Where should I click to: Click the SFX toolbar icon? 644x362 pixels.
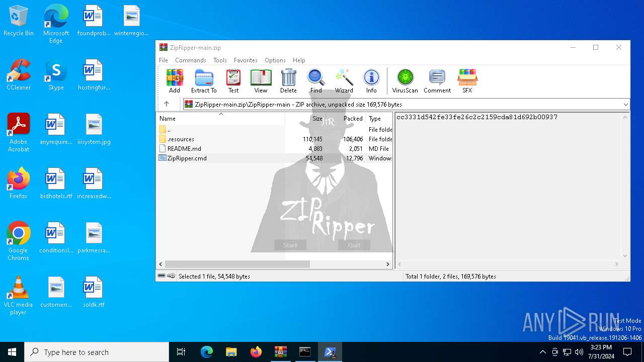[x=467, y=81]
